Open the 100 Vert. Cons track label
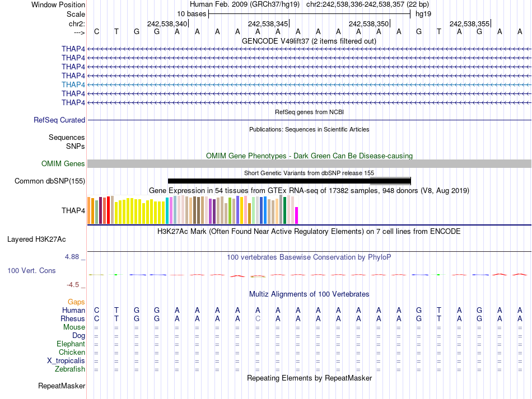Viewport: 532px width, 399px height. tap(31, 270)
